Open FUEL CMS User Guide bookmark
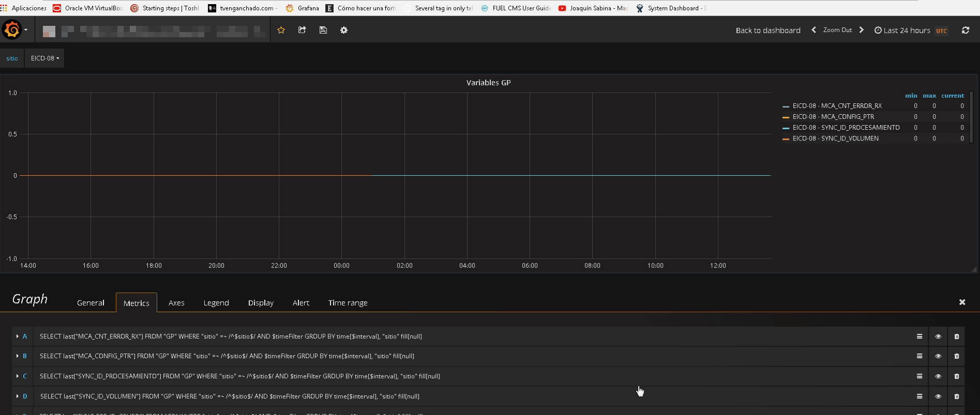Image resolution: width=980 pixels, height=415 pixels. 516,8
